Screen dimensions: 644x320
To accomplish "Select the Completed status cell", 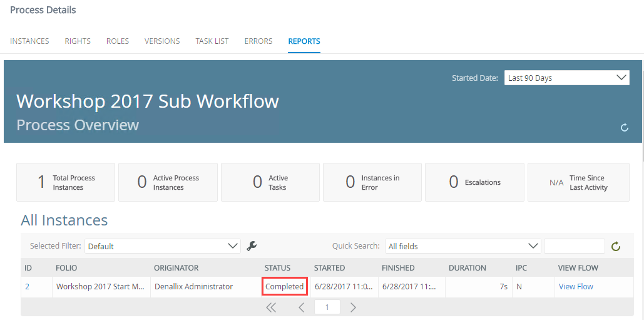I will [x=285, y=287].
